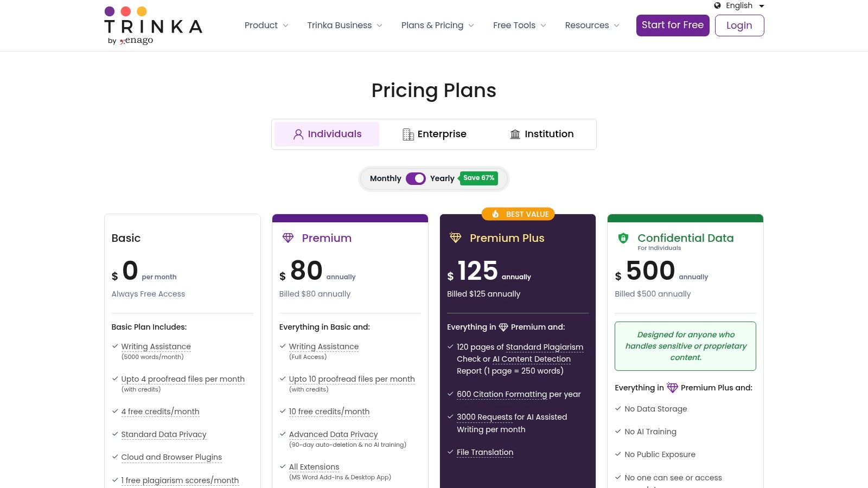Open the Plans & Pricing dropdown
Image resolution: width=868 pixels, height=488 pixels.
tap(437, 25)
